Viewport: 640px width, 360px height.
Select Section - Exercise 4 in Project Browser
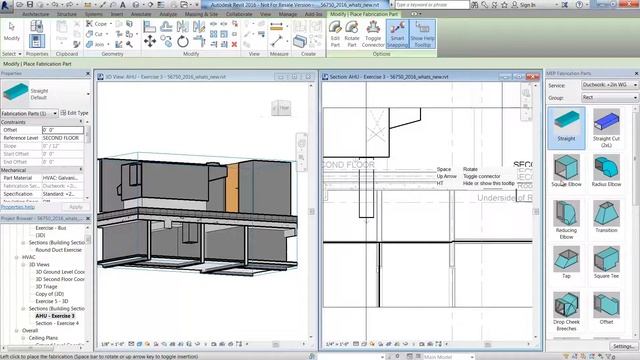[57, 323]
